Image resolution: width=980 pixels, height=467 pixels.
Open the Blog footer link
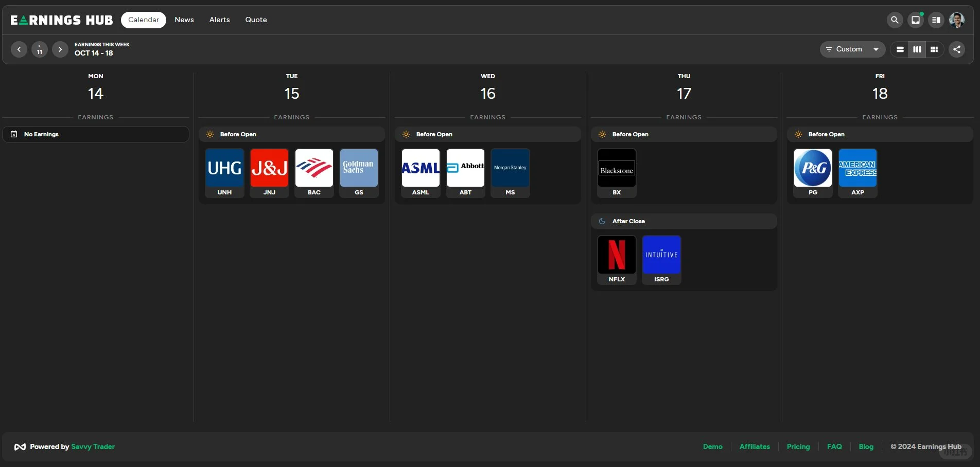pos(866,446)
